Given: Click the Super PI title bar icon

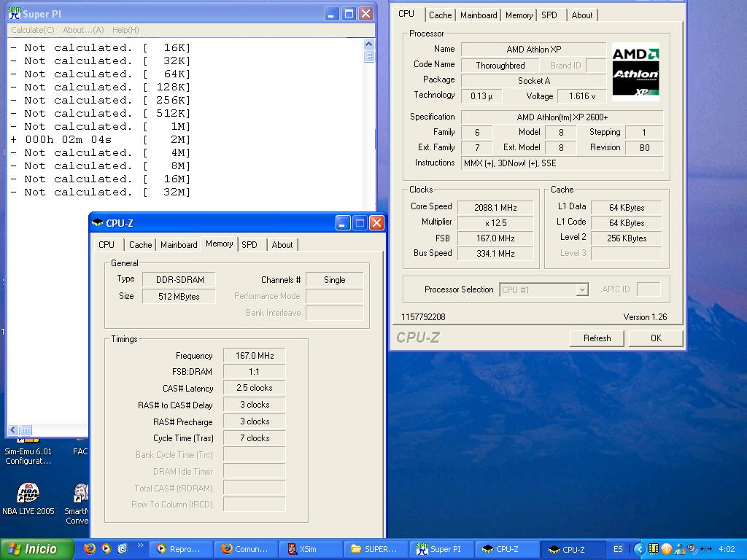Looking at the screenshot, I should (14, 14).
